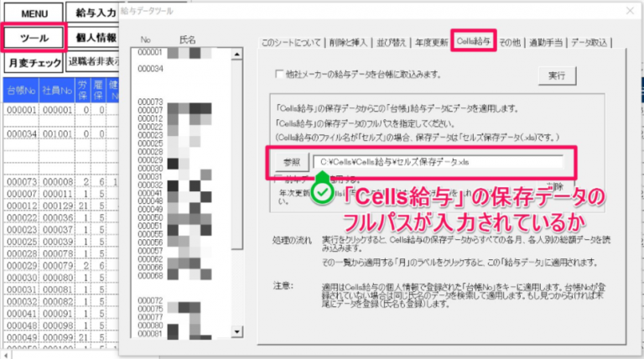Click the 退職者非表示 button
This screenshot has width=644, height=359.
(x=93, y=62)
